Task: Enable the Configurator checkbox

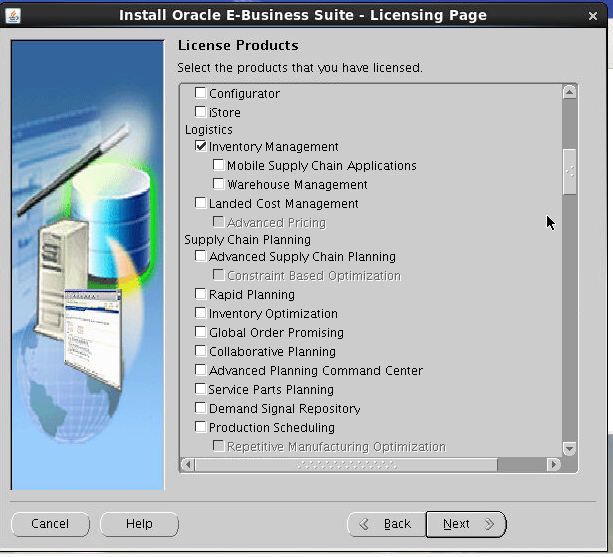Action: pyautogui.click(x=201, y=93)
